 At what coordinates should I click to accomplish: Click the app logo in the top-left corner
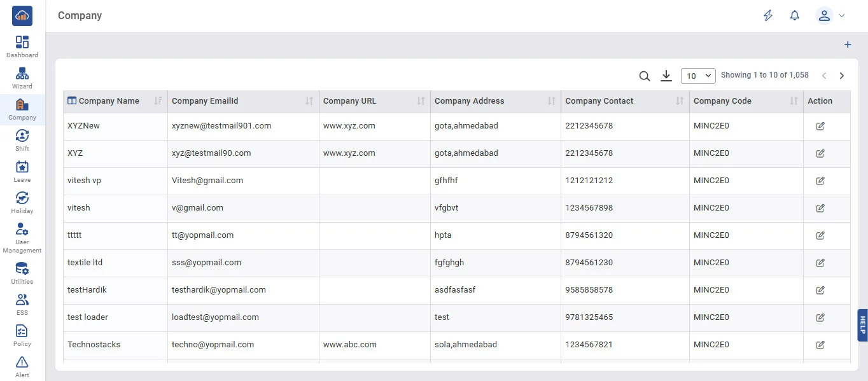coord(22,16)
